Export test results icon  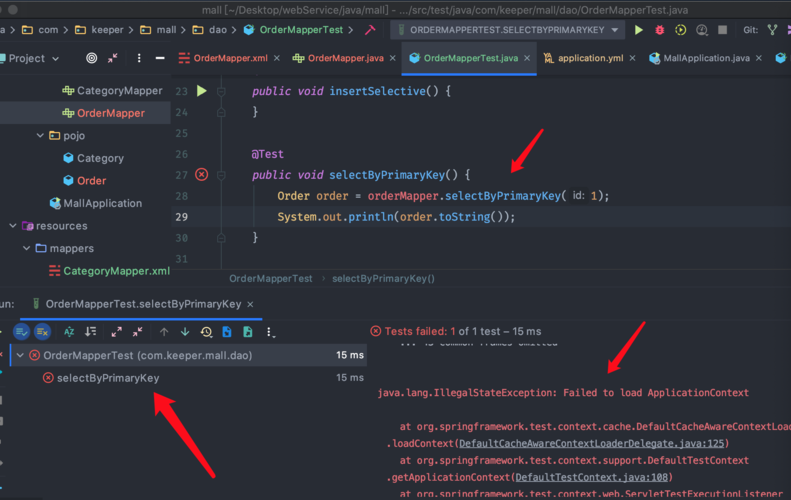[x=248, y=331]
